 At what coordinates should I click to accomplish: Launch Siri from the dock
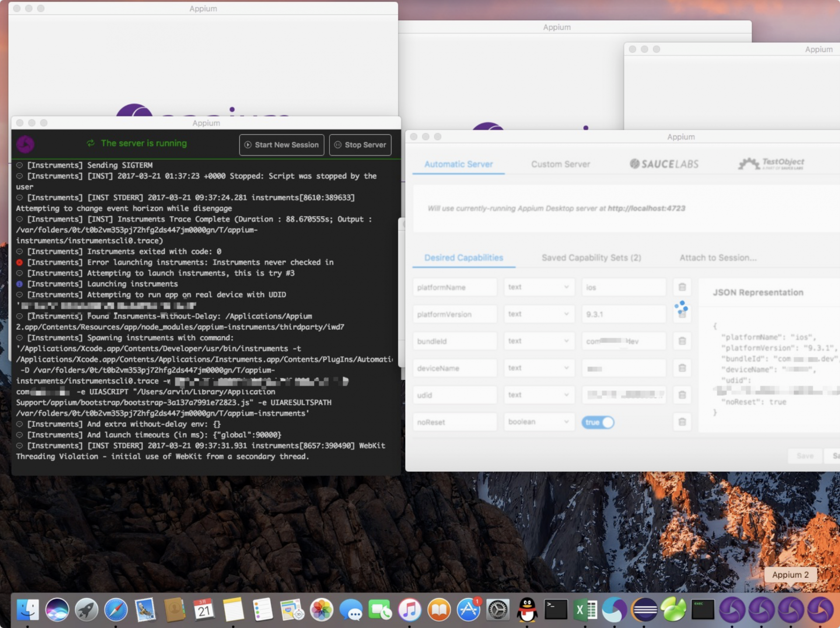pos(57,609)
